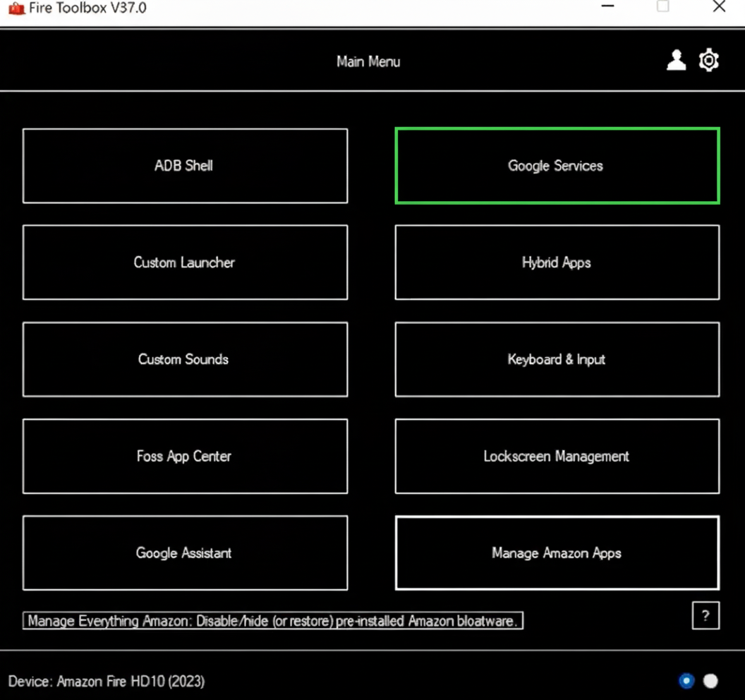Switch to the white second page dot
This screenshot has height=700, width=745.
[710, 681]
